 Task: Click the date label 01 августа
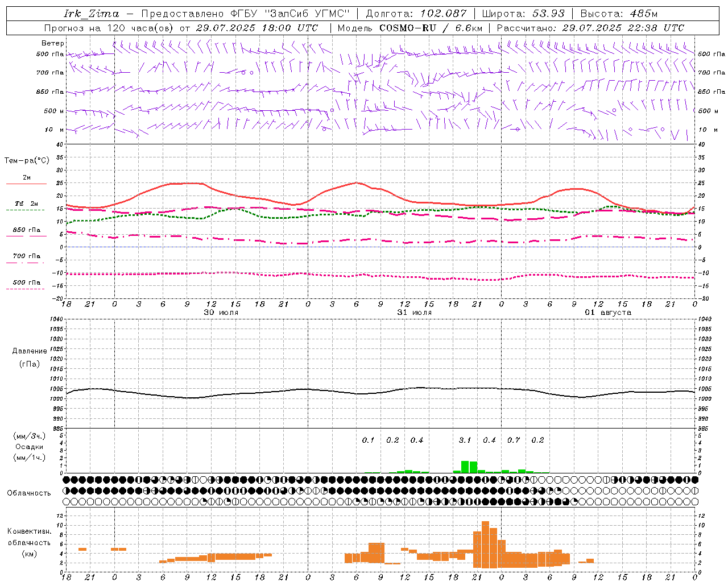pyautogui.click(x=608, y=313)
